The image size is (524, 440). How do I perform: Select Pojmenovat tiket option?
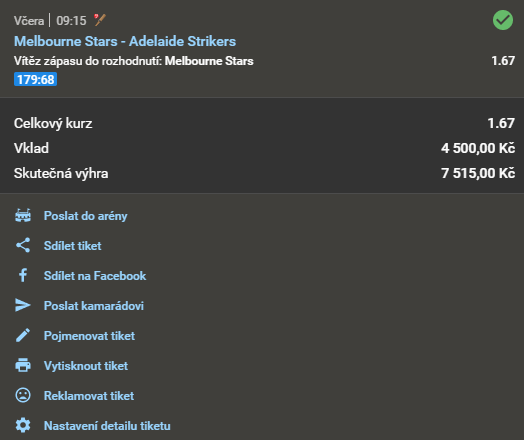(x=89, y=336)
